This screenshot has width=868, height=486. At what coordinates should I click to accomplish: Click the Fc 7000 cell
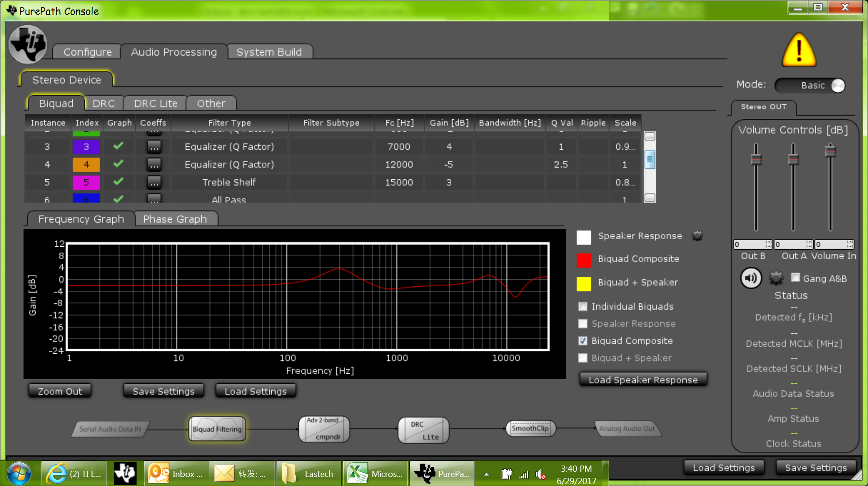coord(399,147)
